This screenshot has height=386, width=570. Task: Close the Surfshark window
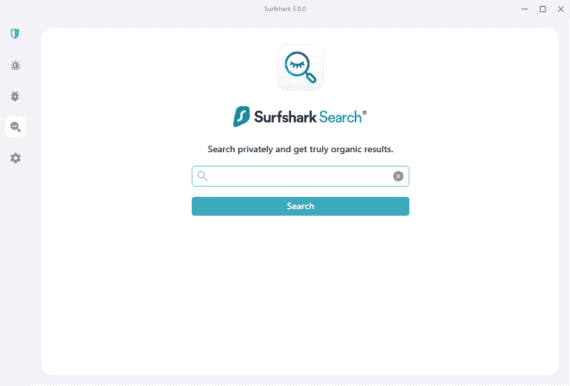(561, 9)
